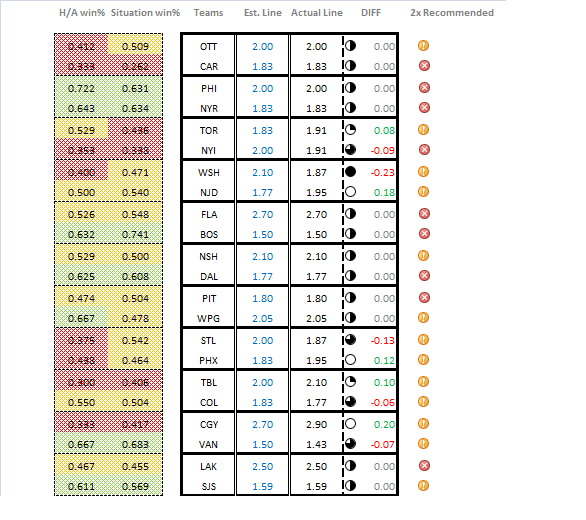
Task: Click the orange warning icon for OTT
Action: coord(423,46)
